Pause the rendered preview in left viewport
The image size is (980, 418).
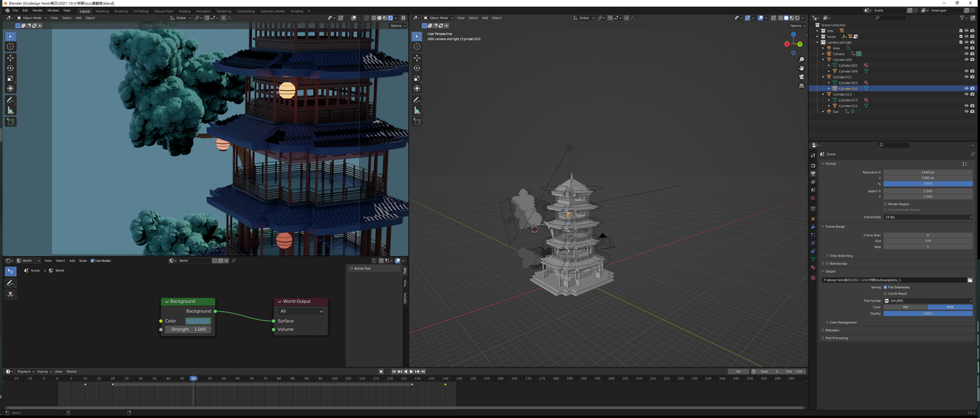(403, 18)
